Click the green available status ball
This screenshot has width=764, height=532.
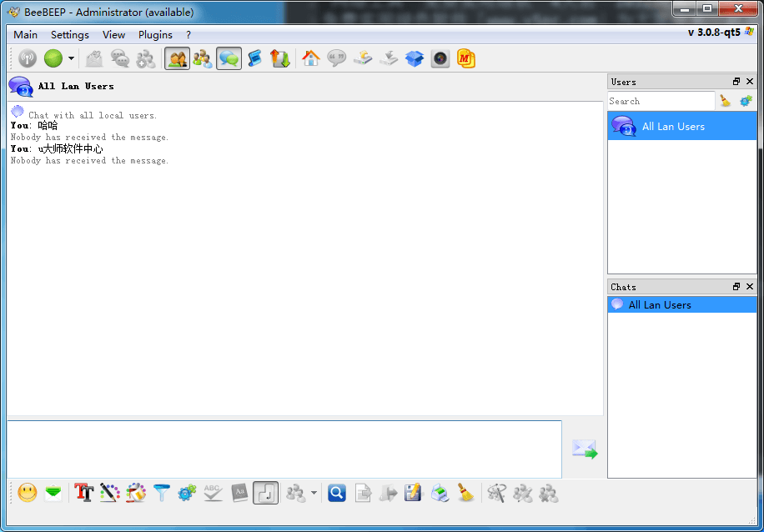coord(53,59)
